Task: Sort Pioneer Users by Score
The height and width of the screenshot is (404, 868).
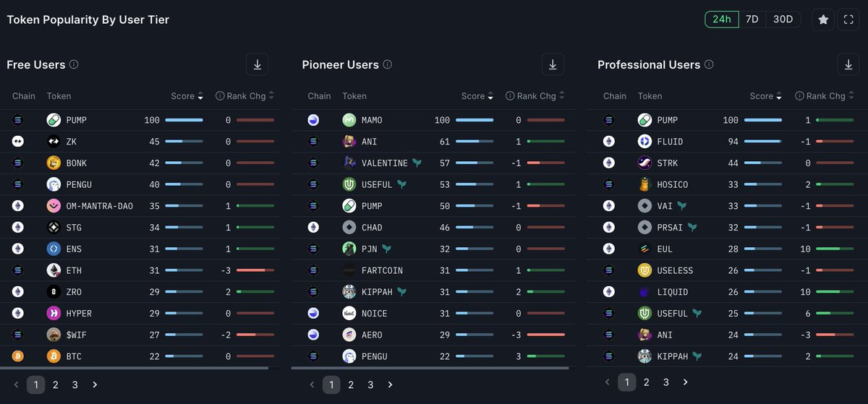Action: point(477,96)
